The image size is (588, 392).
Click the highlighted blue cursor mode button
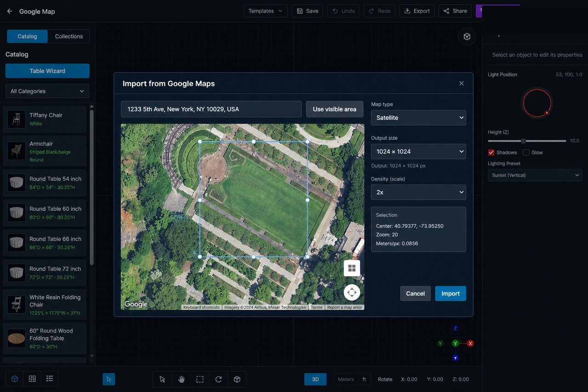109,379
